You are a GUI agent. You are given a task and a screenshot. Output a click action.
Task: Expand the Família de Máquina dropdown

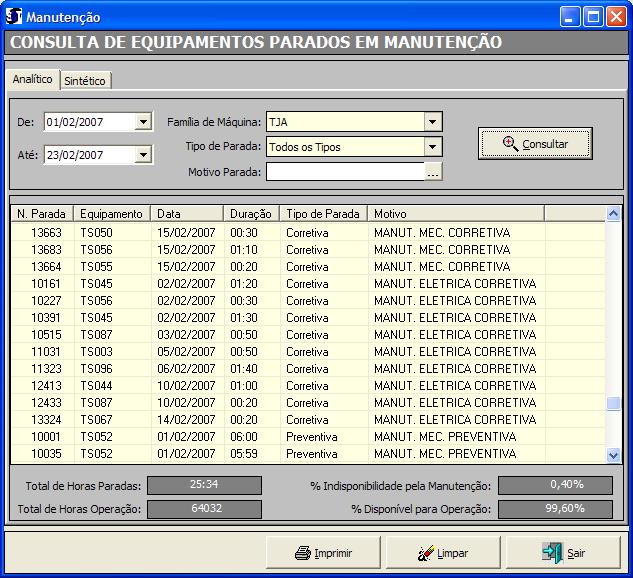pos(432,122)
